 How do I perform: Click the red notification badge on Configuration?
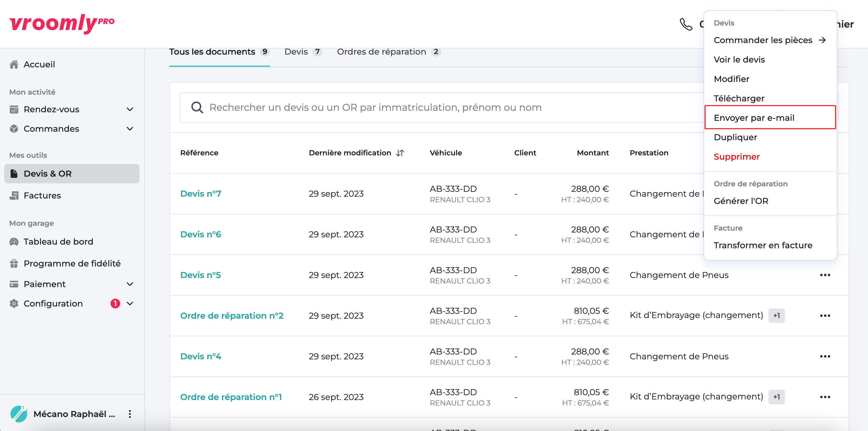point(115,304)
